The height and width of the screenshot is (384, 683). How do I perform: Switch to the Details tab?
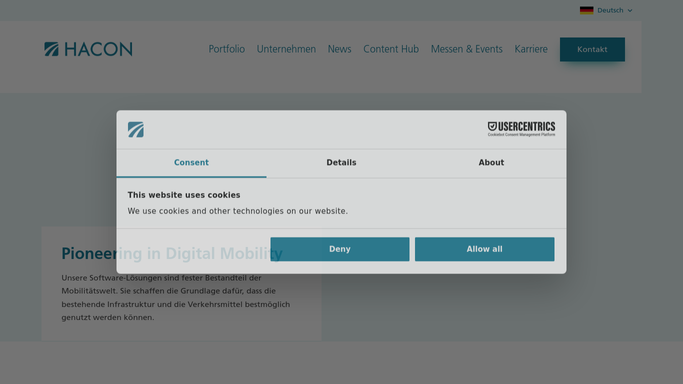click(342, 163)
